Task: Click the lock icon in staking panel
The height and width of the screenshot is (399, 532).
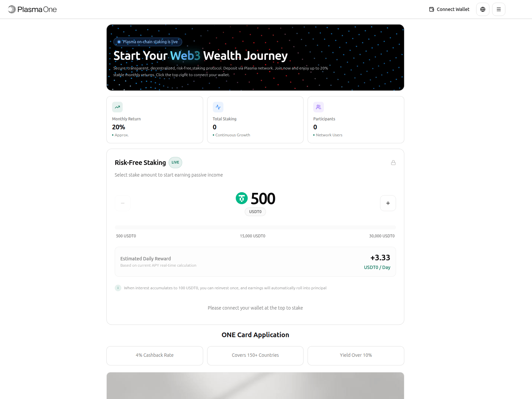Action: [x=393, y=163]
